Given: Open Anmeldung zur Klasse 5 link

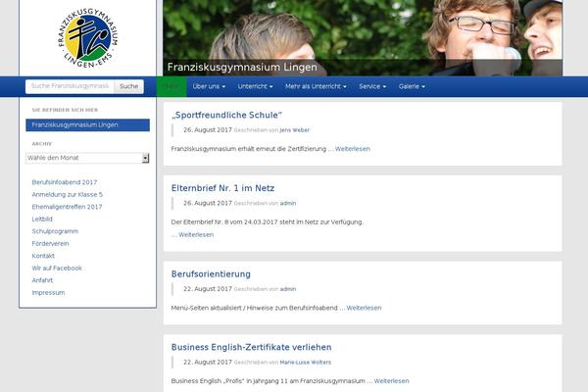Looking at the screenshot, I should point(67,195).
